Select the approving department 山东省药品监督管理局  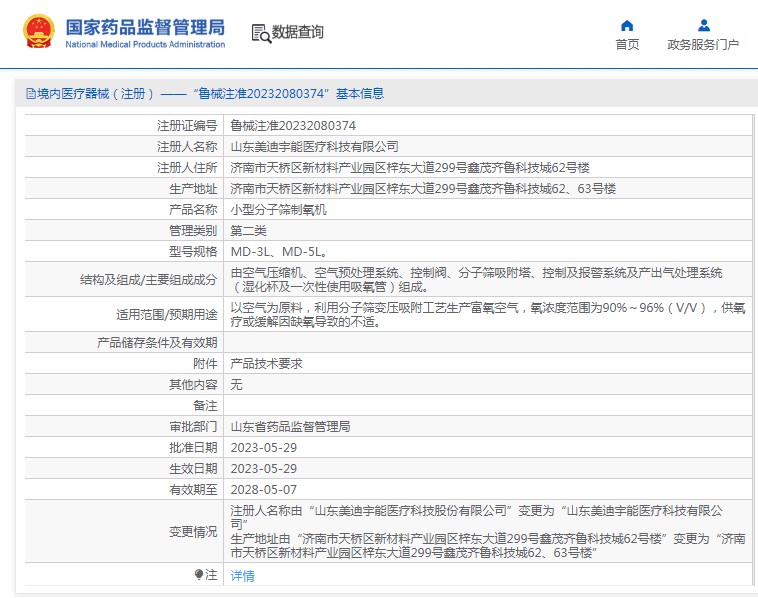pyautogui.click(x=290, y=427)
